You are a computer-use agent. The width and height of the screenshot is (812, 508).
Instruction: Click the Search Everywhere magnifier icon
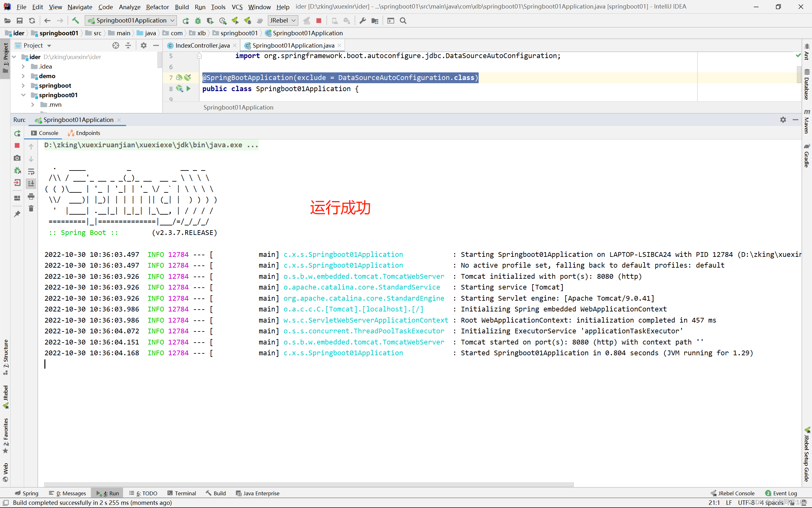click(x=403, y=21)
